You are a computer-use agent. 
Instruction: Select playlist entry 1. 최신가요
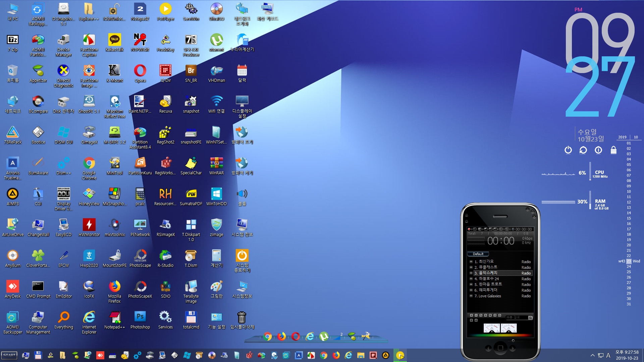(500, 261)
